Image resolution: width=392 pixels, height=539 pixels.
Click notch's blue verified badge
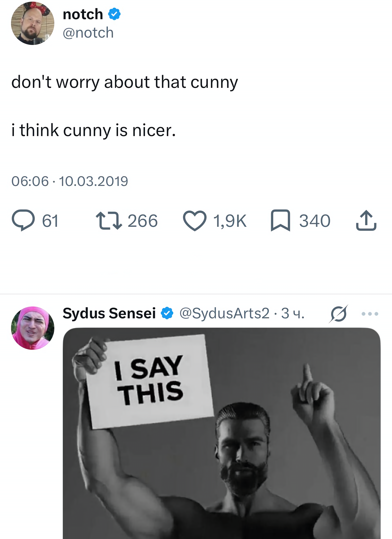click(x=115, y=14)
